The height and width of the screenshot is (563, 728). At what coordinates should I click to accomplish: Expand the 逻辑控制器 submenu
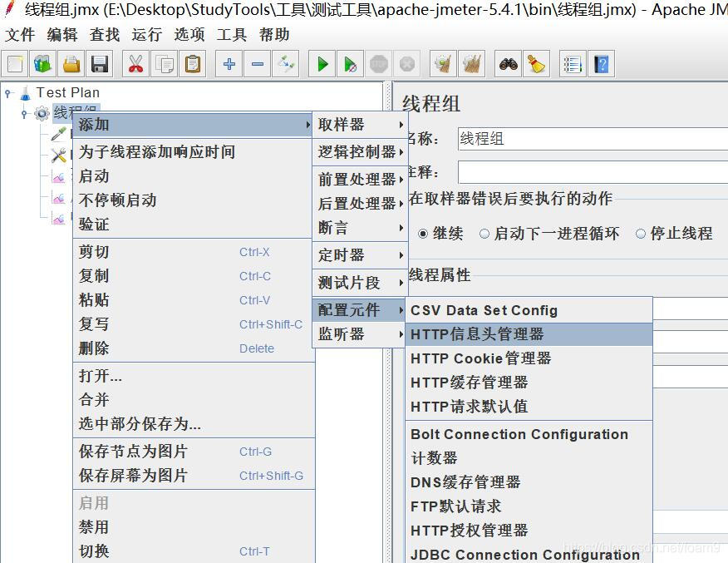(x=360, y=152)
